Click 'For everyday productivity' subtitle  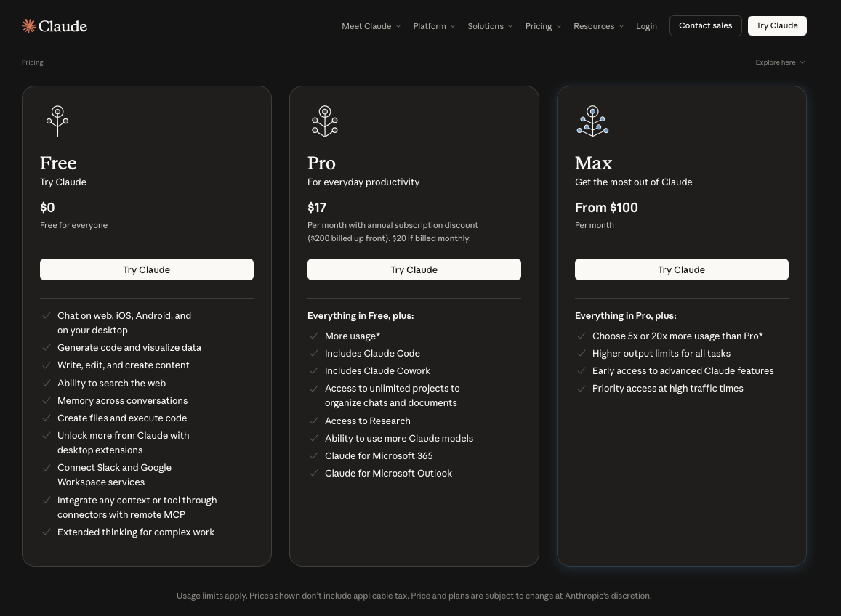tap(363, 182)
